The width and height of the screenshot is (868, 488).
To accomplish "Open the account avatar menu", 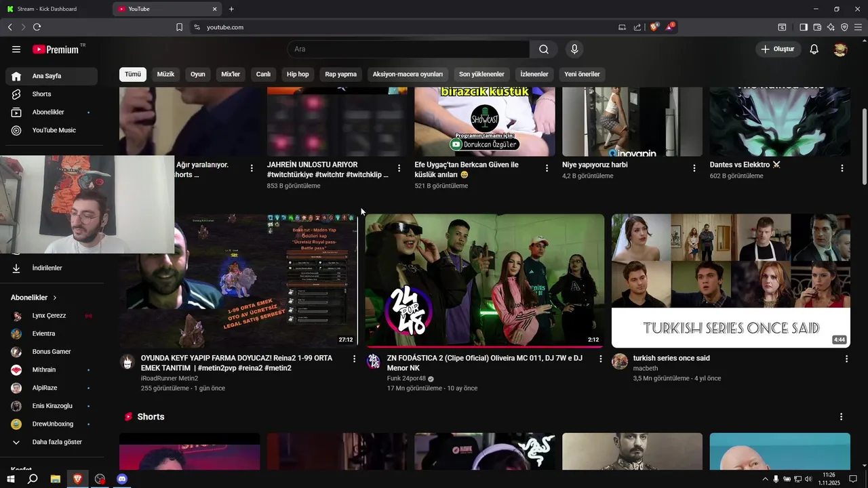I will coord(840,49).
